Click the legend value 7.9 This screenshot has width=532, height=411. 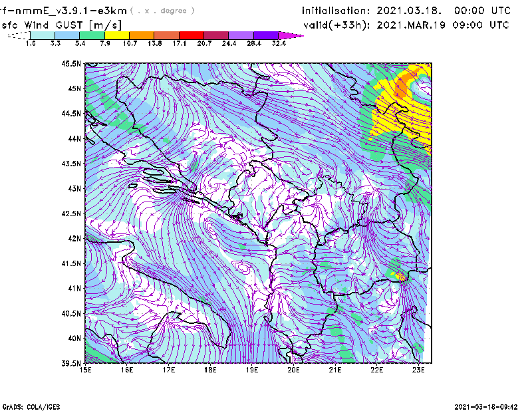click(x=105, y=43)
